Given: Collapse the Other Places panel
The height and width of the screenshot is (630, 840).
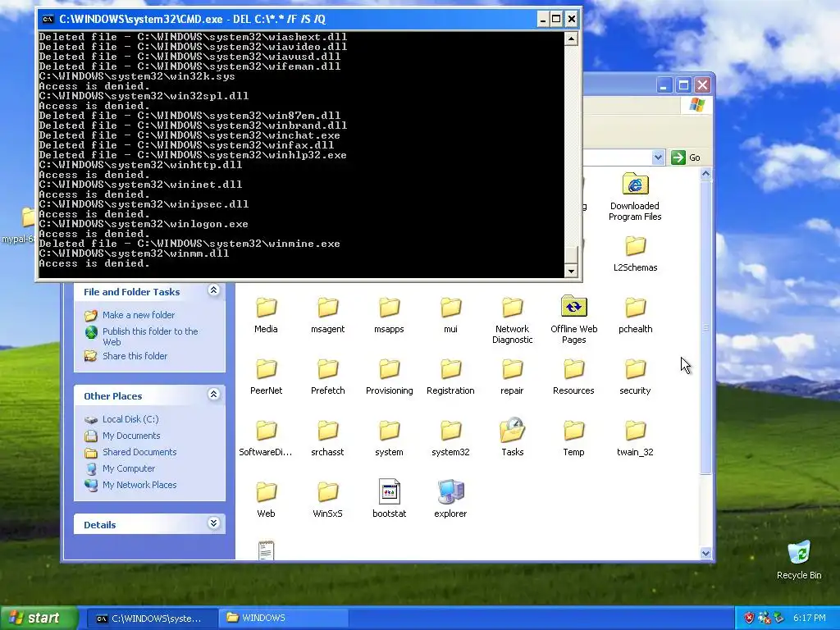Looking at the screenshot, I should pos(213,395).
